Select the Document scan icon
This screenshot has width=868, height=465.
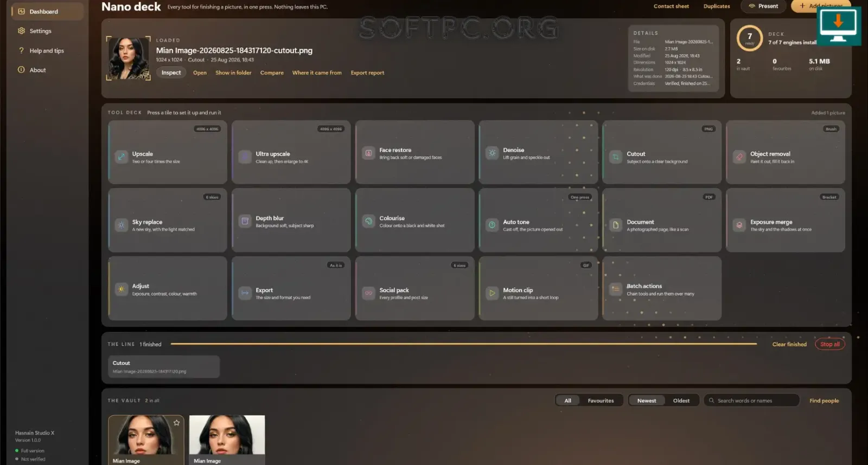point(616,225)
